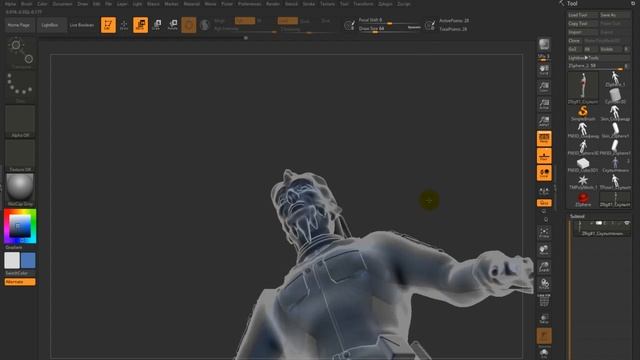Open the Alpha Off selector
The width and height of the screenshot is (640, 360).
20,121
